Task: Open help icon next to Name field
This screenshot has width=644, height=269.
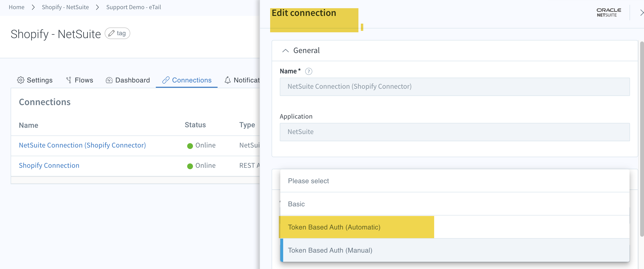Action: 308,71
